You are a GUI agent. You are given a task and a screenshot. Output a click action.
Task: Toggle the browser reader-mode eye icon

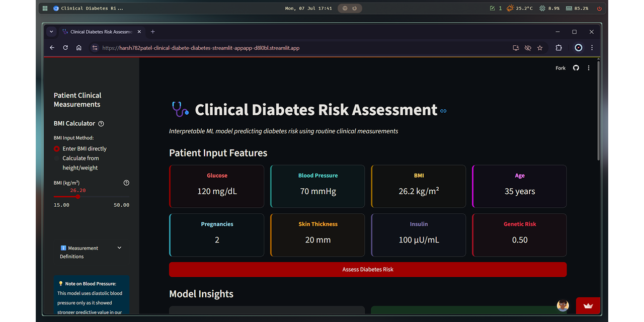[528, 47]
